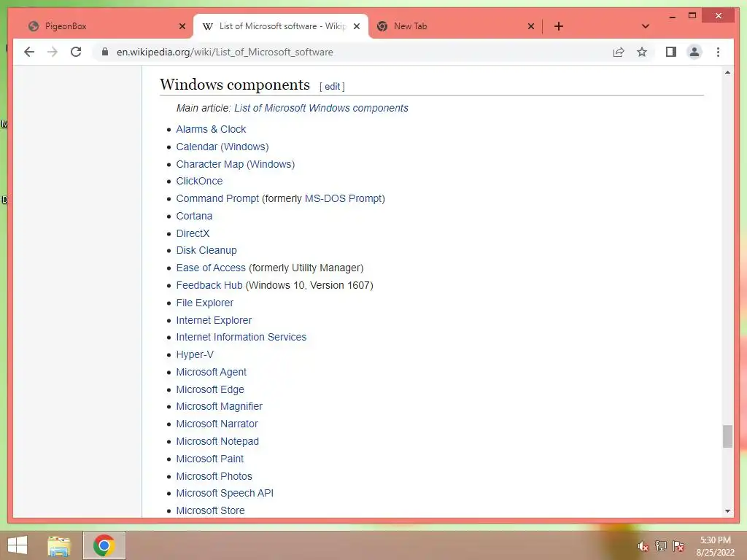Open the ClickOnce link
Screen dimensions: 747x560
tap(199, 181)
